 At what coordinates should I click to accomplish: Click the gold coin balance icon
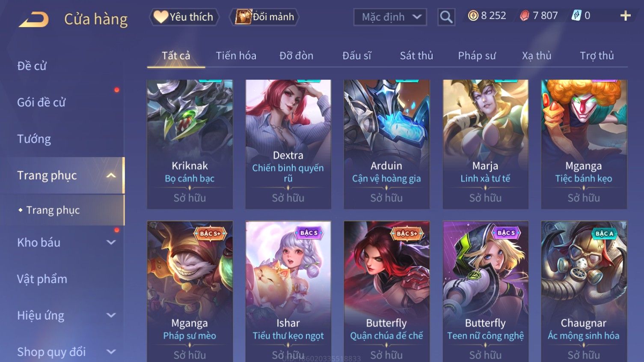[473, 16]
